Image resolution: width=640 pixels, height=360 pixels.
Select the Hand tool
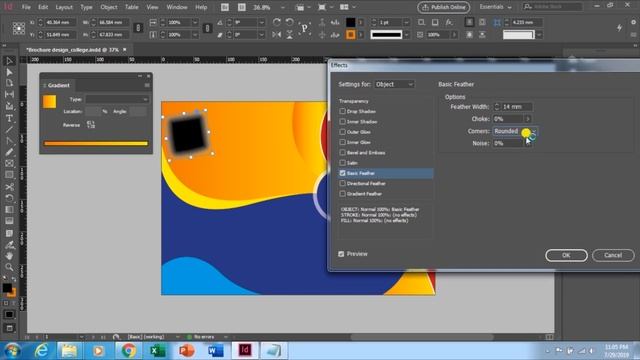click(x=9, y=256)
